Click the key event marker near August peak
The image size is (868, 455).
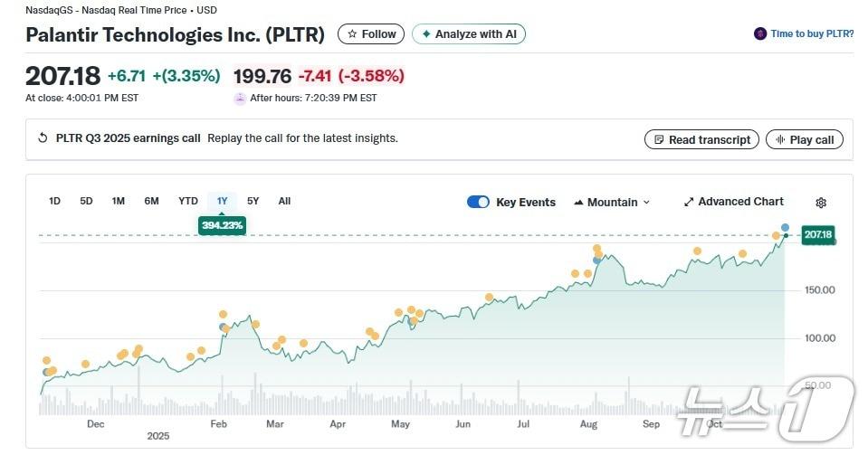point(596,249)
